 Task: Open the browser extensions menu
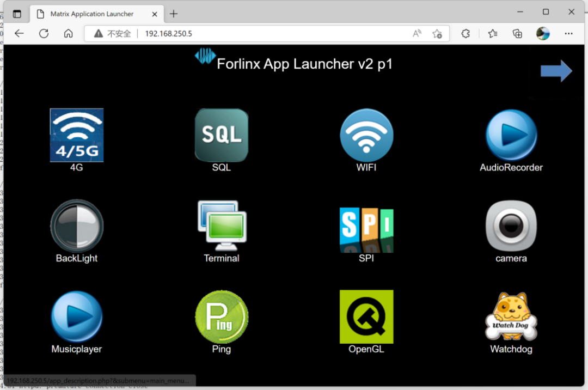(465, 33)
